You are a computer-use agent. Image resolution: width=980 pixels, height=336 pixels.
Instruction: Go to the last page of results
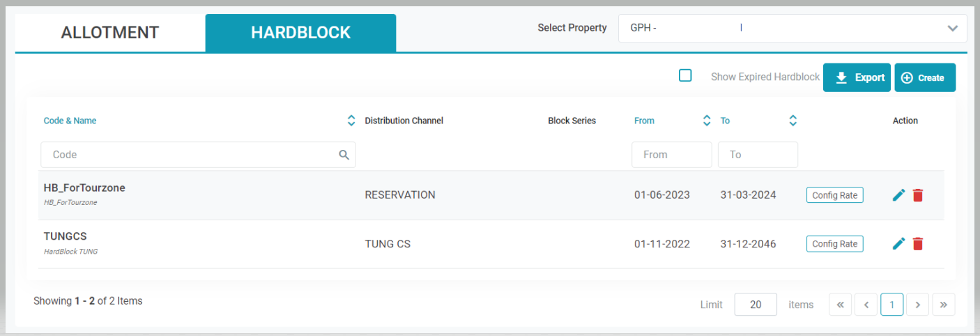click(943, 305)
